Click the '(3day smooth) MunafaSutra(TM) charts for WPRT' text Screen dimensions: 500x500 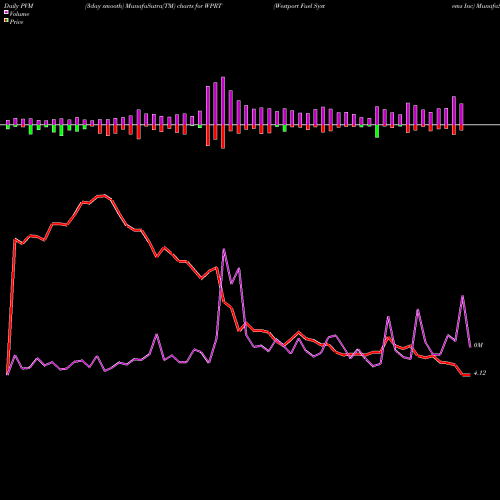coord(153,6)
